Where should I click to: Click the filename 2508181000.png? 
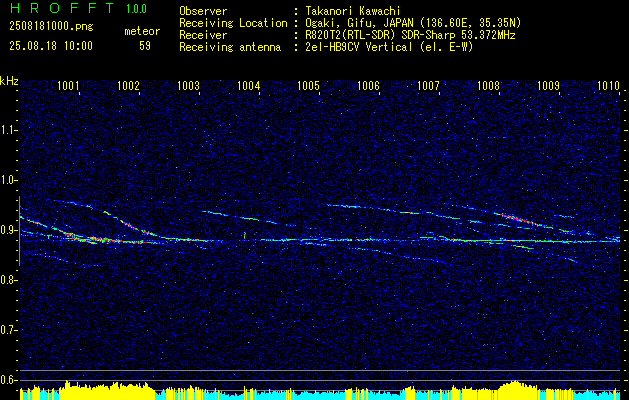[51, 26]
